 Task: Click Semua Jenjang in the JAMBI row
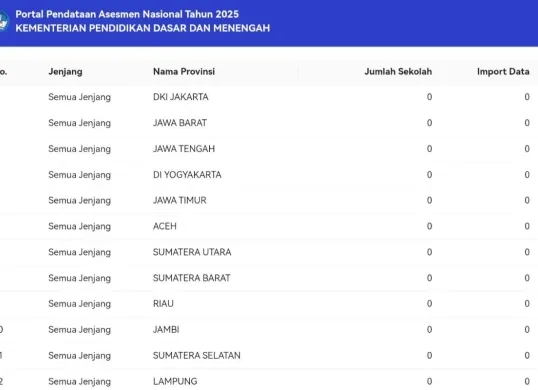[x=80, y=330]
